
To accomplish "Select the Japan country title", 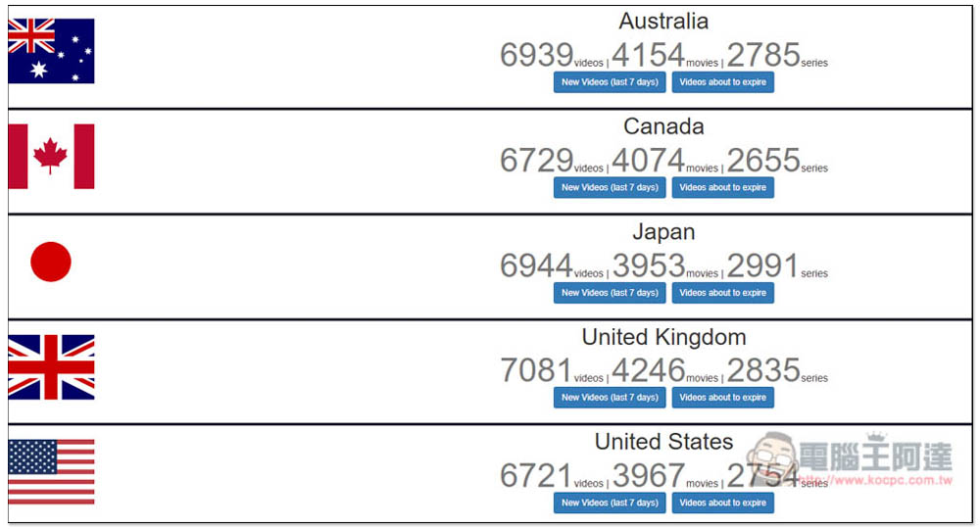I will pos(663,232).
